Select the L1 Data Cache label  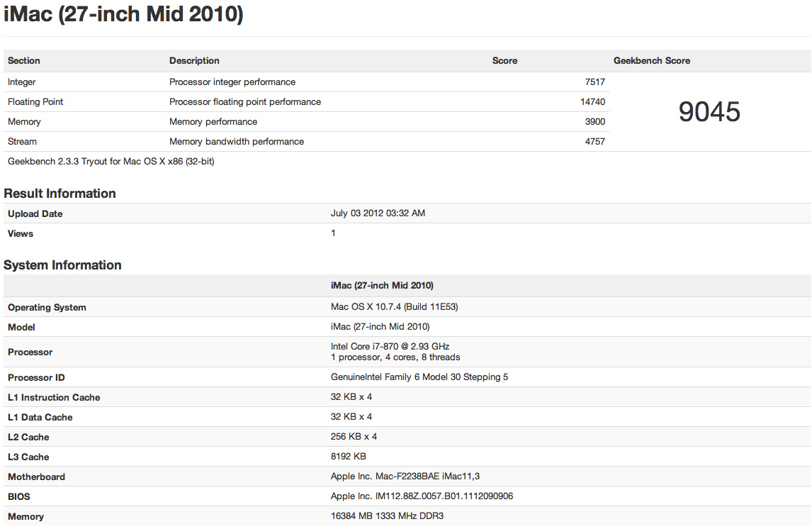(40, 417)
